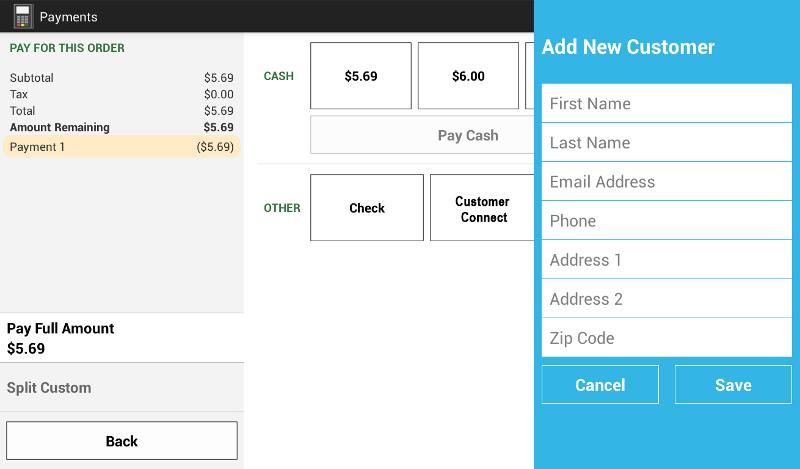Viewport: 800px width, 469px height.
Task: Select the $6.00 cash amount button
Action: [468, 76]
